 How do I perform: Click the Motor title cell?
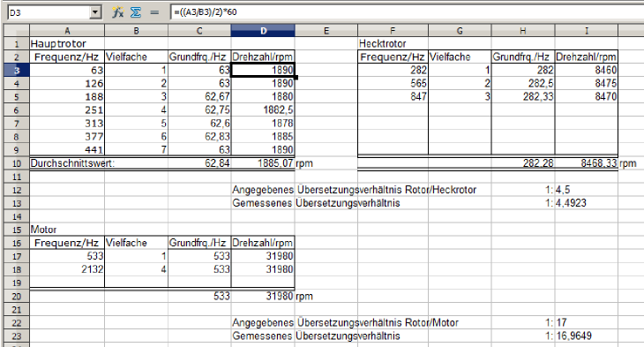point(67,230)
